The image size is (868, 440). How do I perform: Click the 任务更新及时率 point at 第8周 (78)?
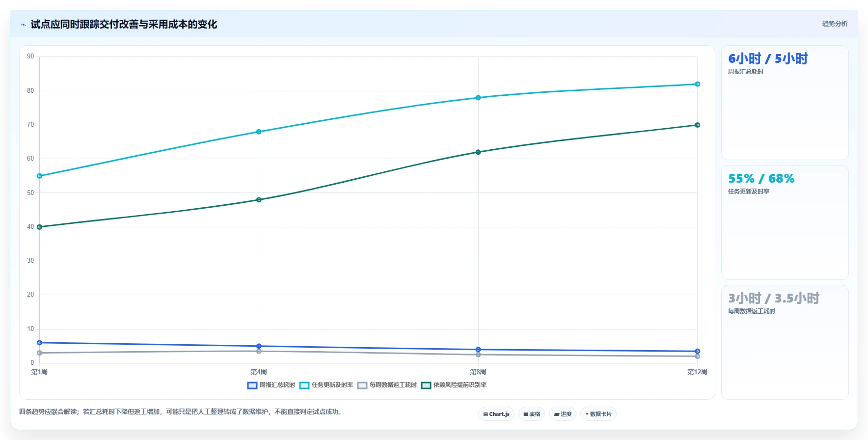(x=478, y=98)
